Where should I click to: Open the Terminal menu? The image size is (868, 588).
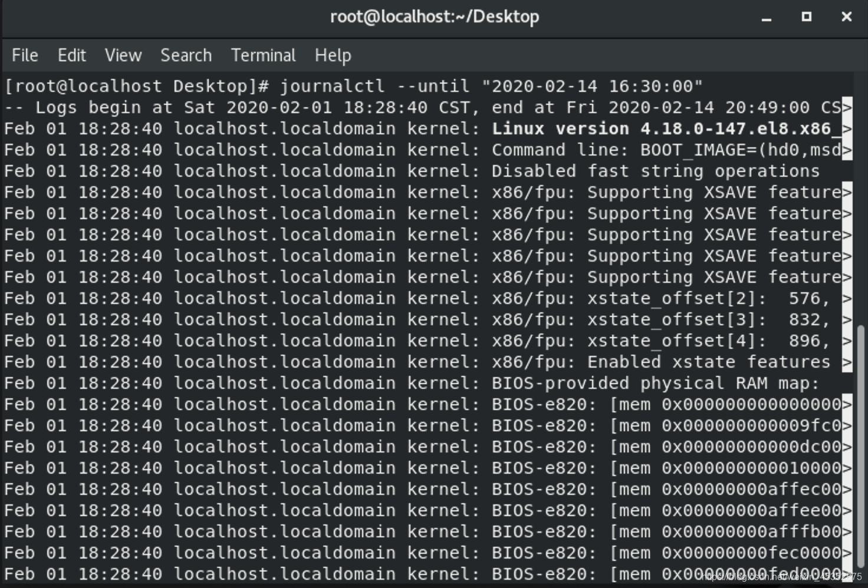pos(264,55)
